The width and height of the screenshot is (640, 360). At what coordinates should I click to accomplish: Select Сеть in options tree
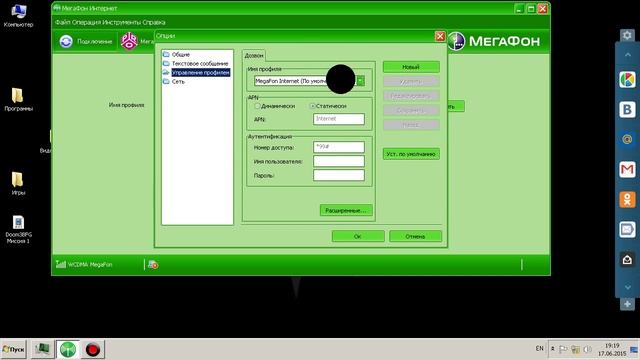[178, 82]
